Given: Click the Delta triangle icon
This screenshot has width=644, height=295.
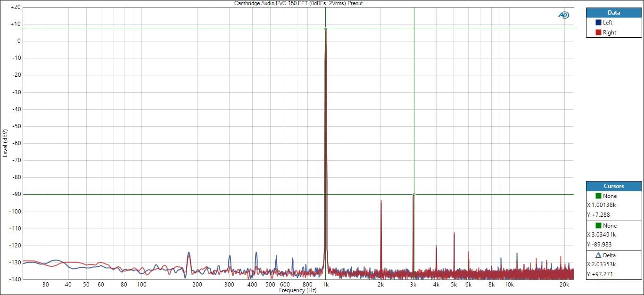Looking at the screenshot, I should pos(598,255).
